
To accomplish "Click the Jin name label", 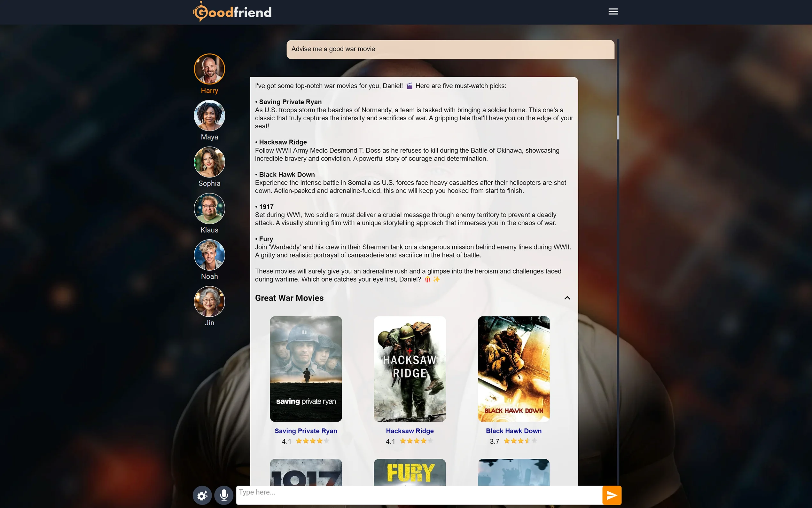I will (209, 323).
